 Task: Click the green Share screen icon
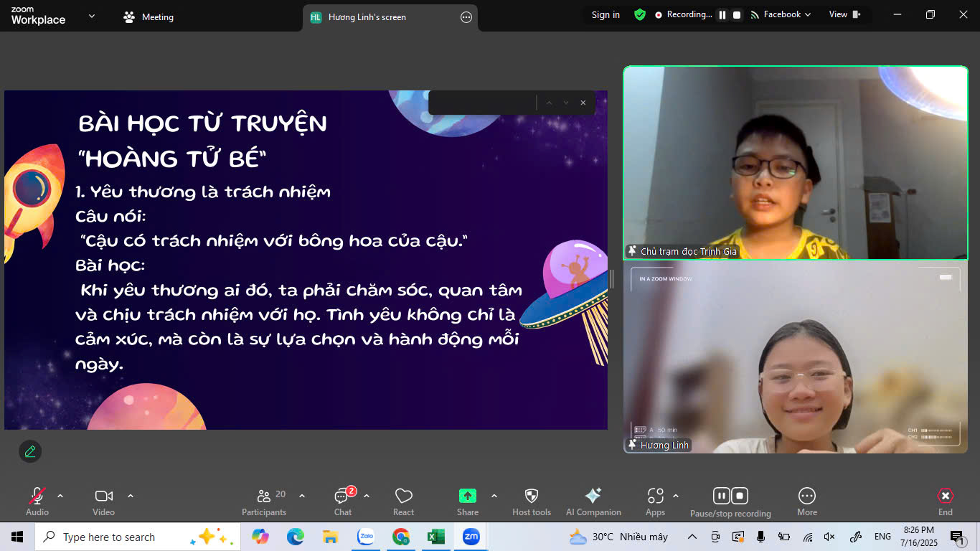(467, 496)
